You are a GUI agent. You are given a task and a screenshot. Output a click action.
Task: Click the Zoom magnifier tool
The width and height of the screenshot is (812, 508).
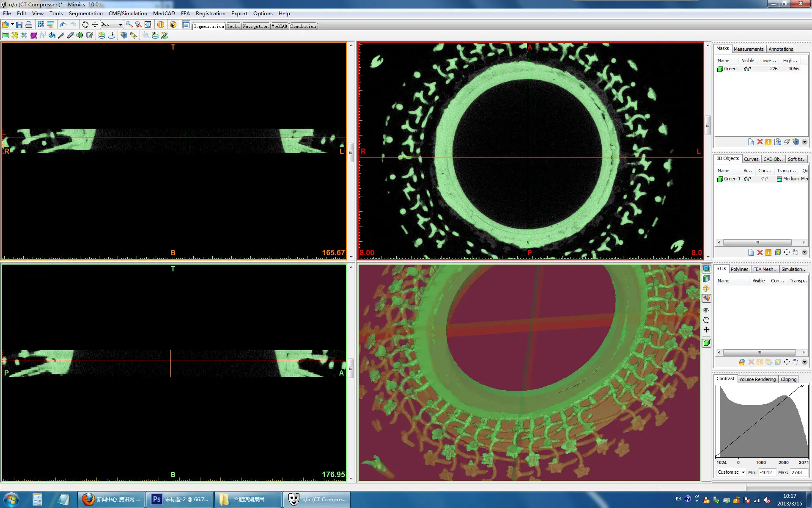129,25
